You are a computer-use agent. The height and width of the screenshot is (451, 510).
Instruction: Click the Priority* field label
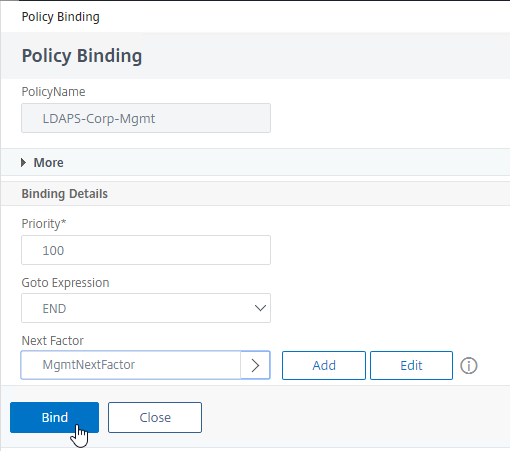(44, 224)
